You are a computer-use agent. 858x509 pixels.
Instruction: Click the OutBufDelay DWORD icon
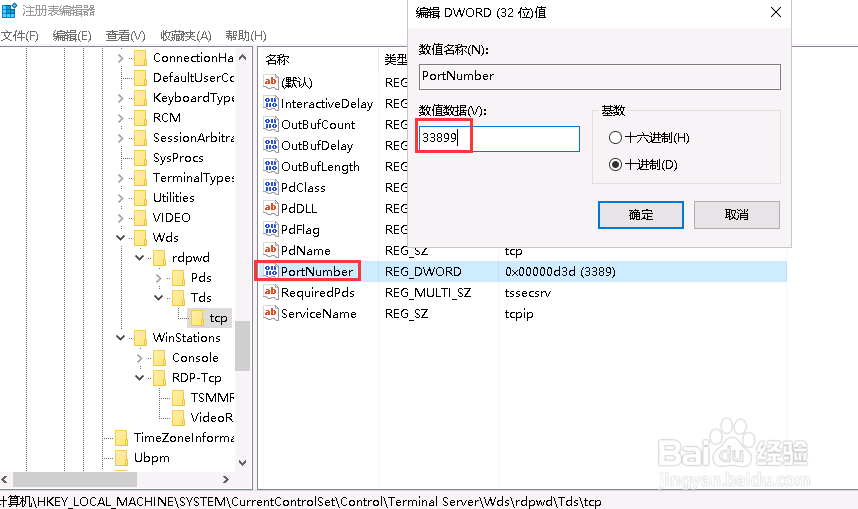(270, 145)
